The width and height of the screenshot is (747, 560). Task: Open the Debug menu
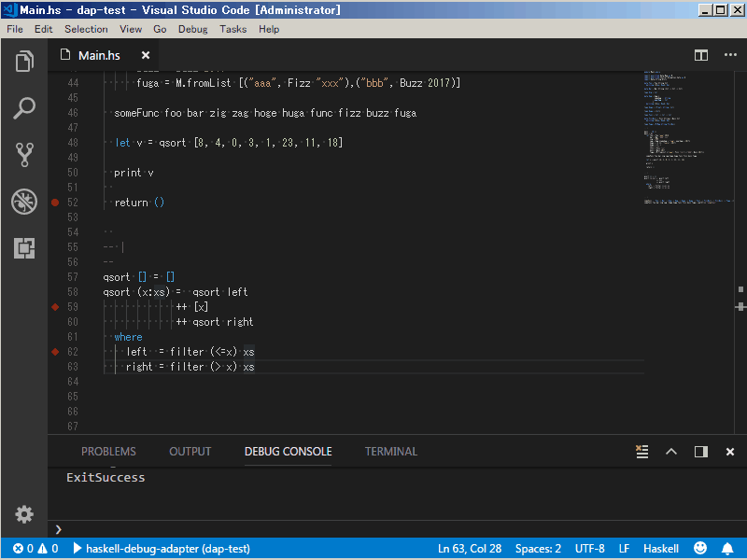(192, 29)
